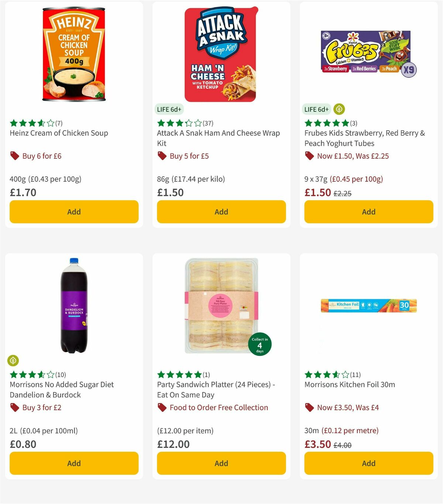This screenshot has height=504, width=443.
Task: Click the tag icon next to Food to Order offer
Action: [162, 407]
